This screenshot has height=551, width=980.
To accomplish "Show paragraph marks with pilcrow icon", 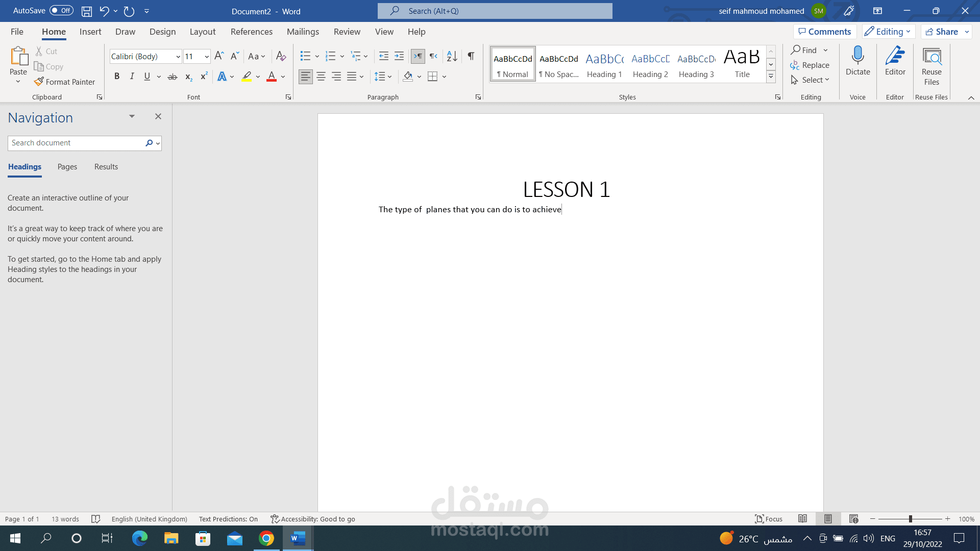I will coord(471,56).
